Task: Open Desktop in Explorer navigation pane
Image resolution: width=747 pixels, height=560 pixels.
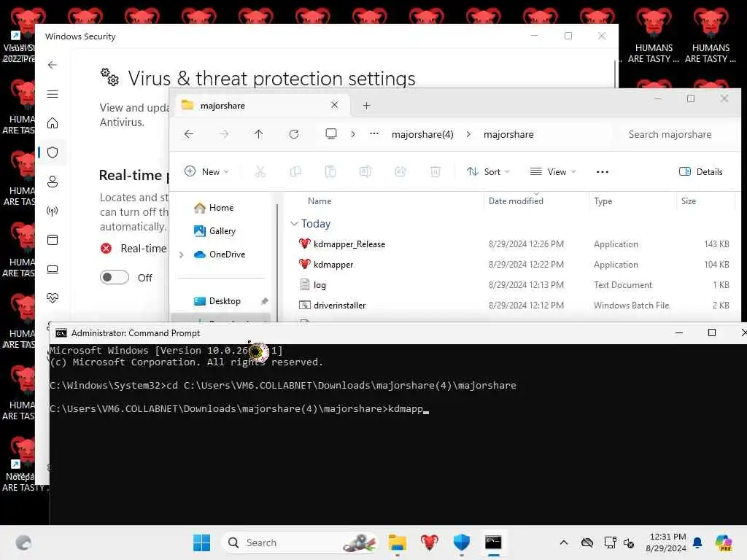Action: 217,301
